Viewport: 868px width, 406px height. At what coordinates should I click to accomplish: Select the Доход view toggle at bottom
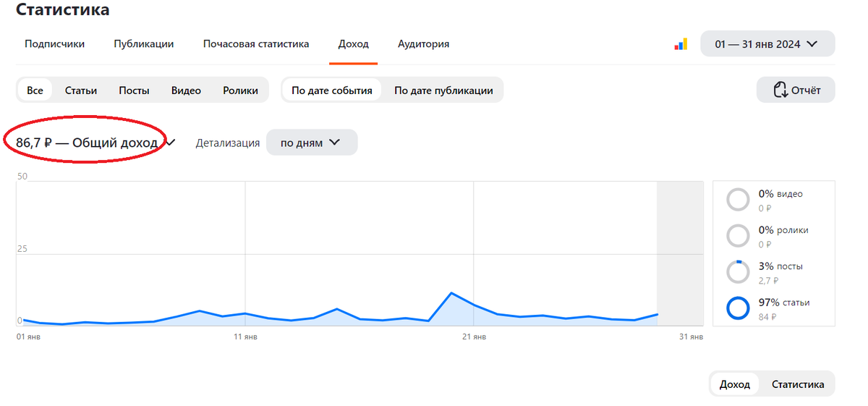735,384
